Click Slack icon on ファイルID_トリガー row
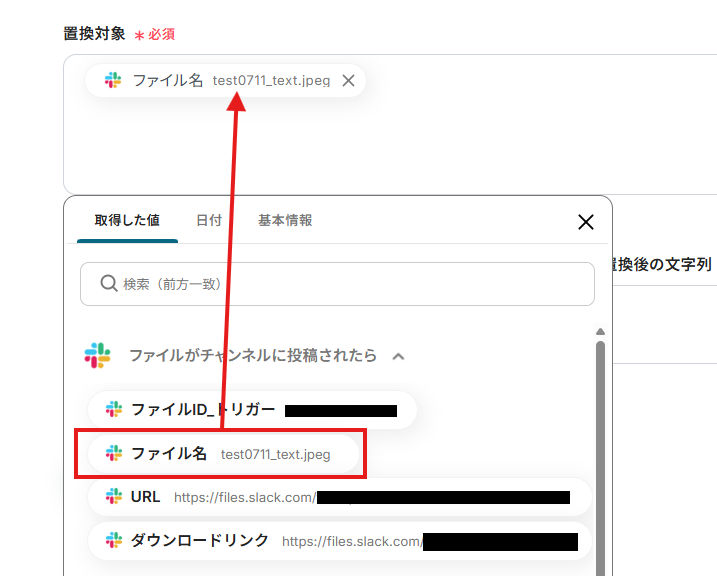Image resolution: width=717 pixels, height=576 pixels. [114, 409]
